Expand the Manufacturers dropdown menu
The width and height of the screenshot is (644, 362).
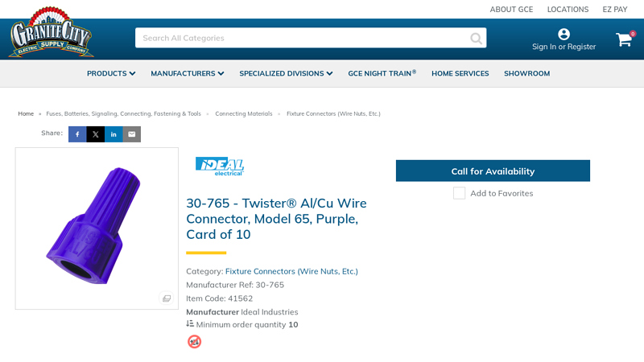point(187,73)
